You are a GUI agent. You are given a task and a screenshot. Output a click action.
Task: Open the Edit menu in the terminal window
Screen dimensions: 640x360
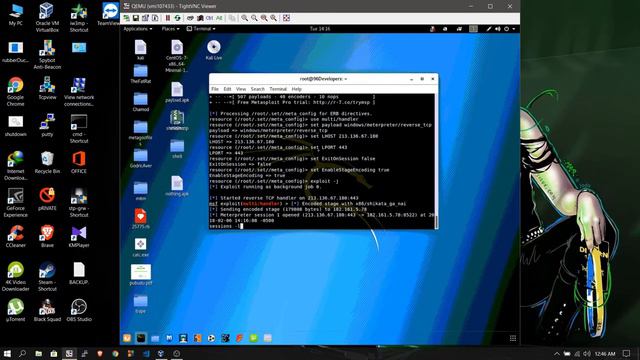pos(227,89)
